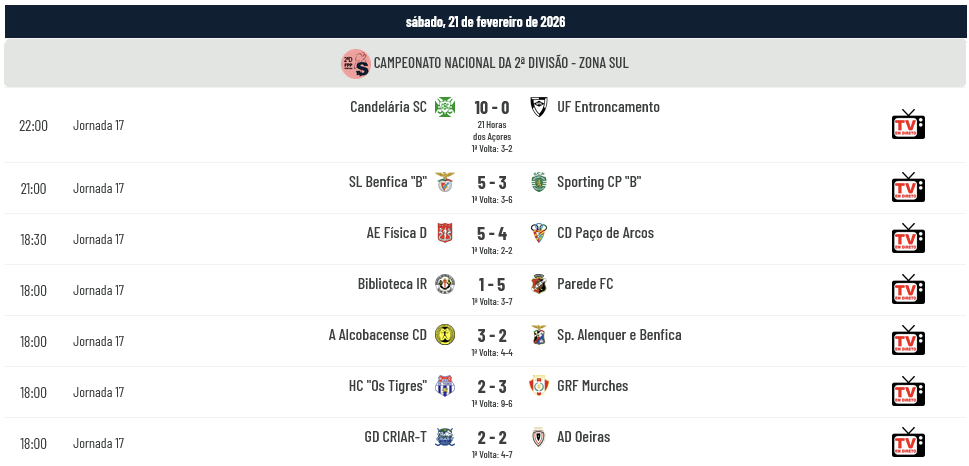Open Campeonato Nacional da 2ª Divisão link
Image resolution: width=969 pixels, height=466 pixels.
click(501, 63)
